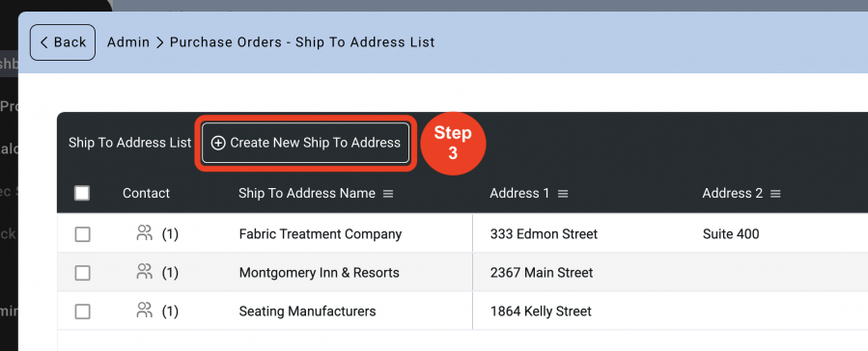Open contacts icon for Montgomery Inn & Resorts
Screen dimensions: 868x351
pyautogui.click(x=144, y=272)
